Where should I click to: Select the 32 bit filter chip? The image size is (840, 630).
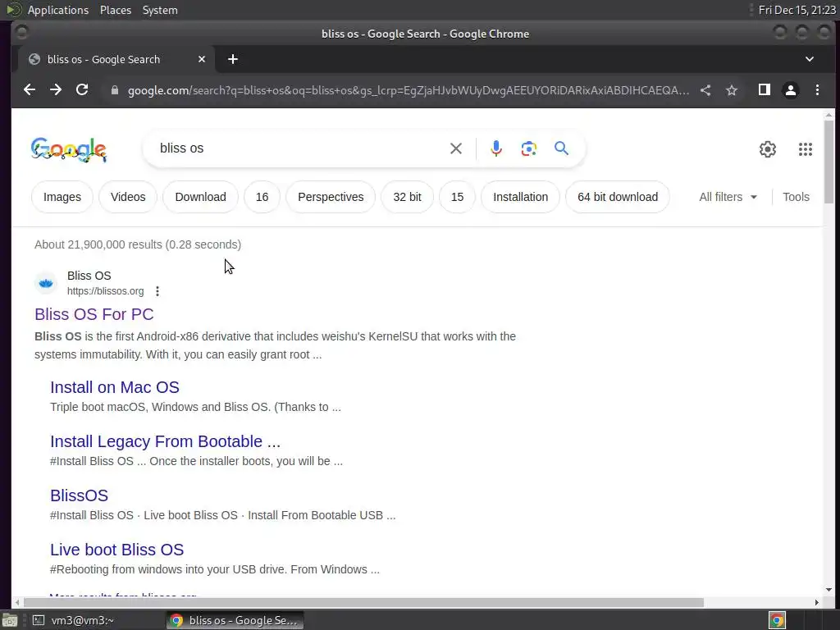pyautogui.click(x=407, y=197)
